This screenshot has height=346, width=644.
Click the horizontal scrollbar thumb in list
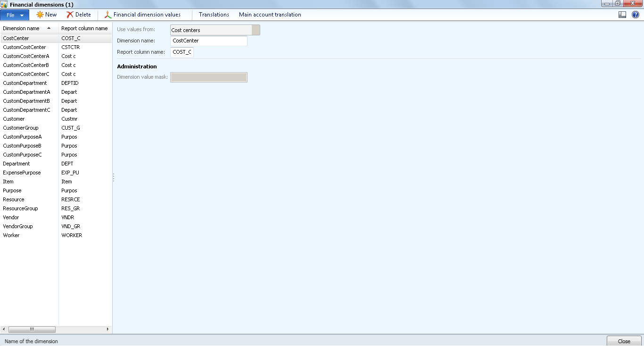[32, 329]
